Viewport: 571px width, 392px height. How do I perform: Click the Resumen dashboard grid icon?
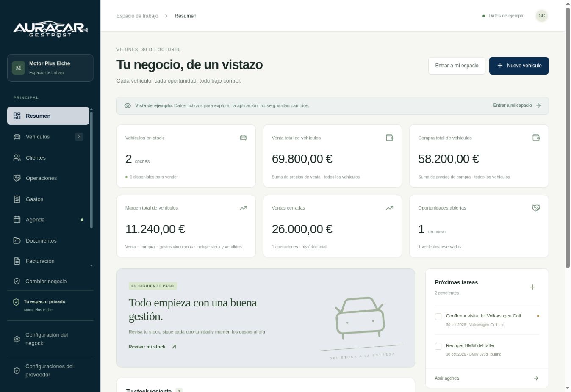[17, 116]
